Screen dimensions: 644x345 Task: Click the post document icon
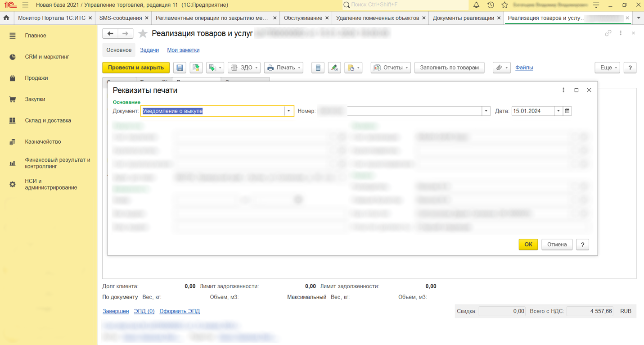tap(196, 68)
